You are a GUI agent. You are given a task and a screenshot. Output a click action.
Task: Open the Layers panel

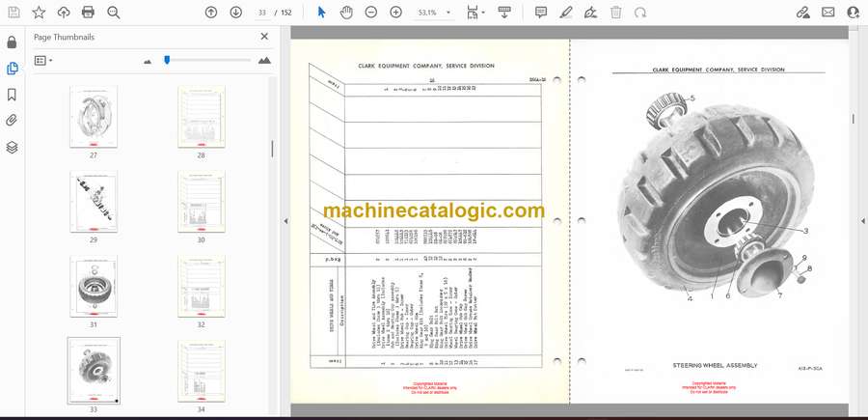[x=12, y=147]
